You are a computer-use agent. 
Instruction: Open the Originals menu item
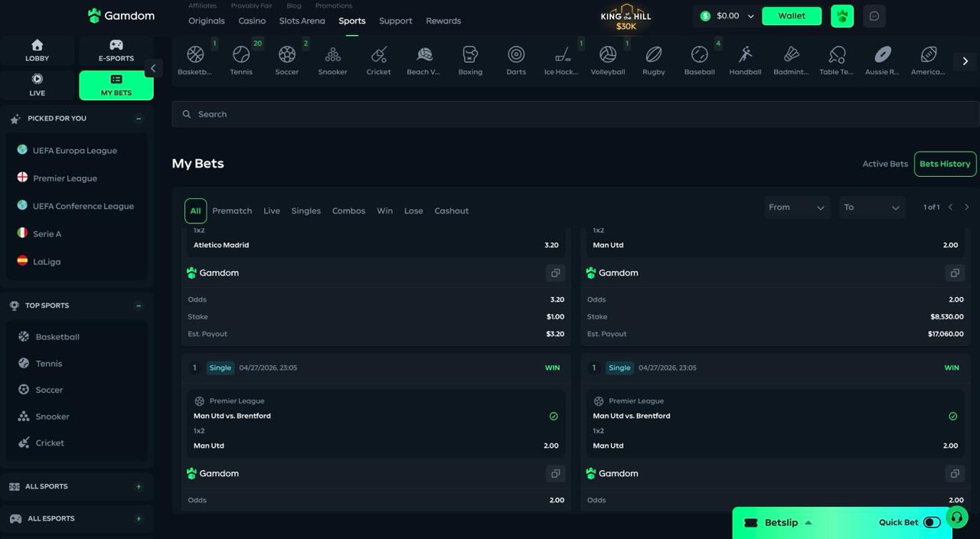tap(207, 21)
